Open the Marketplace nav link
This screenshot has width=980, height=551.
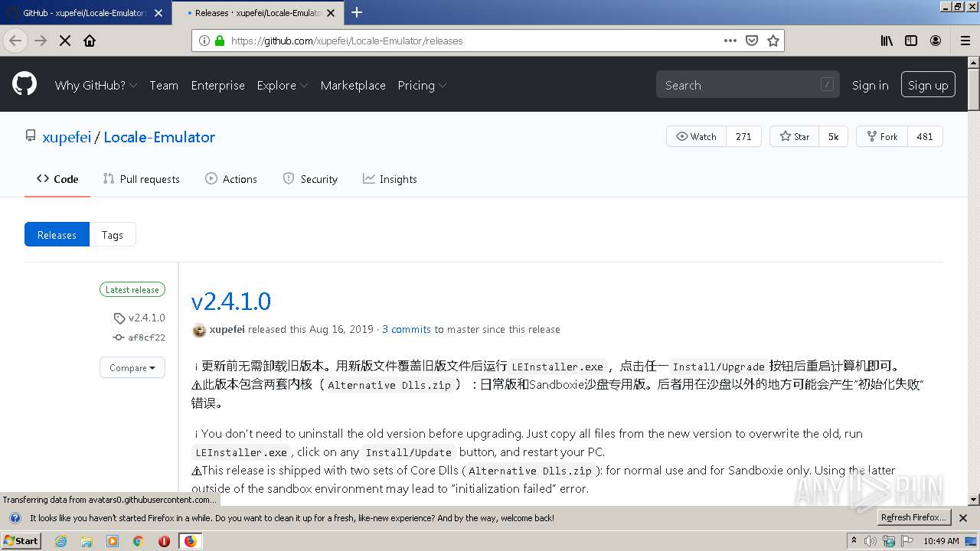click(x=353, y=85)
